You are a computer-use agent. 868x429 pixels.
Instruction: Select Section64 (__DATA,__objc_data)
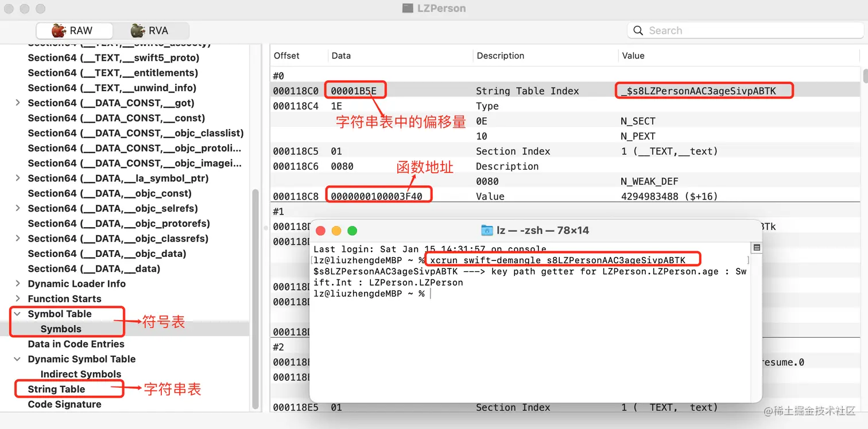(x=107, y=253)
